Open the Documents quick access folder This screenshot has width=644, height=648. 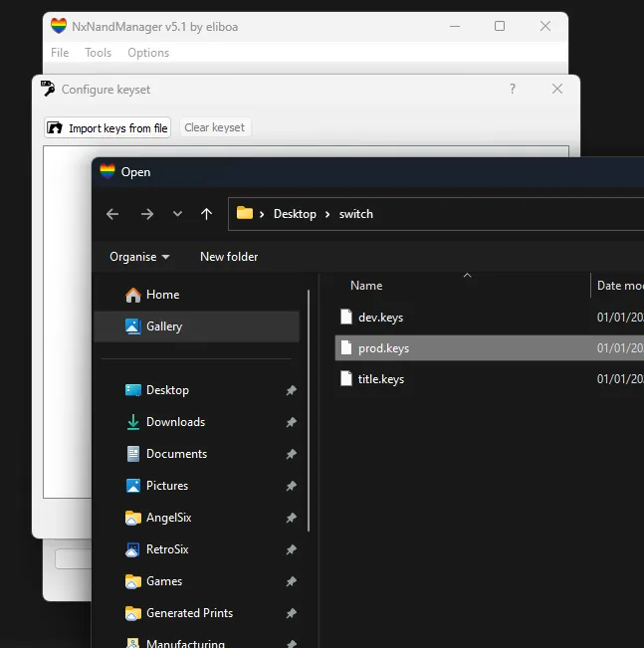(x=176, y=454)
